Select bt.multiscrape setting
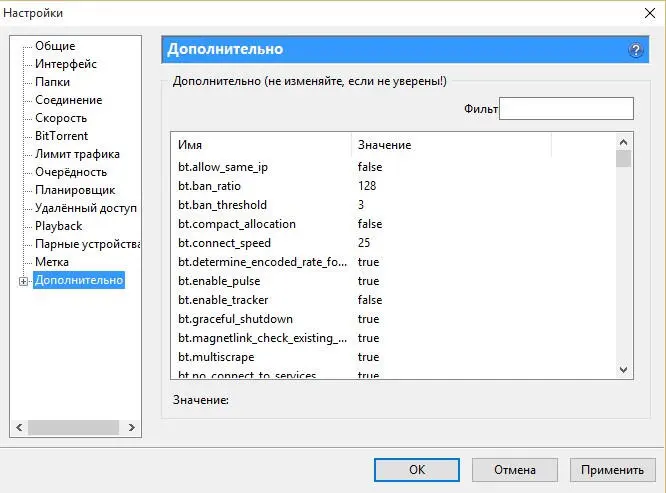This screenshot has height=493, width=666. coord(393,357)
